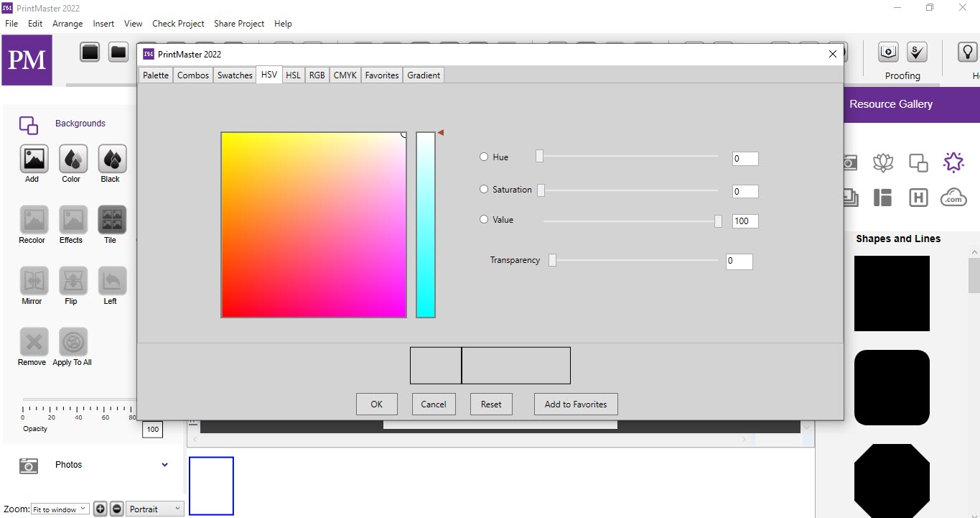Click the Reset button
The image size is (980, 518).
491,404
